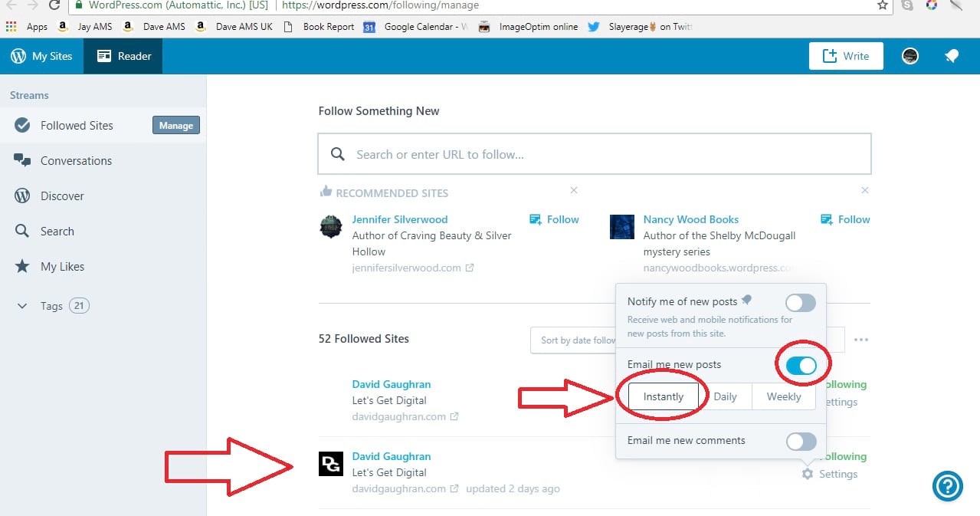
Task: Select Instantly email frequency
Action: [x=664, y=397]
